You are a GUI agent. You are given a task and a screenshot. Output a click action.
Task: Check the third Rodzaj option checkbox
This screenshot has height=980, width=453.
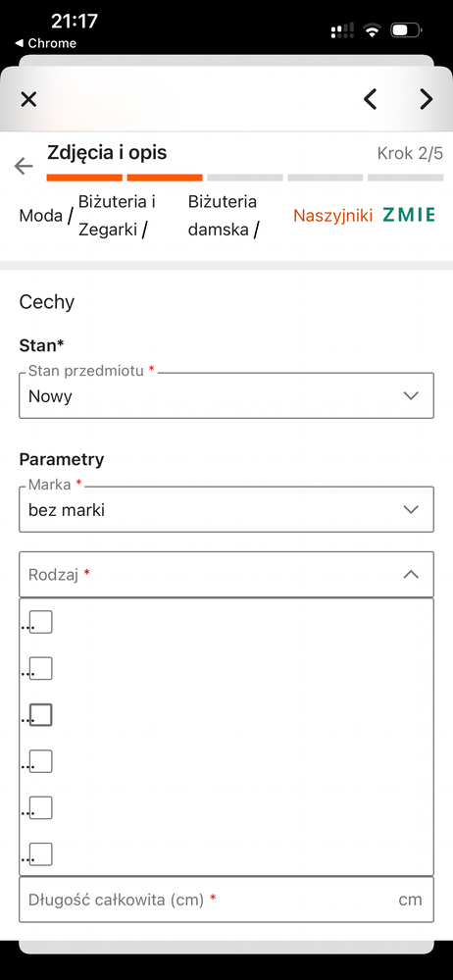click(x=40, y=714)
